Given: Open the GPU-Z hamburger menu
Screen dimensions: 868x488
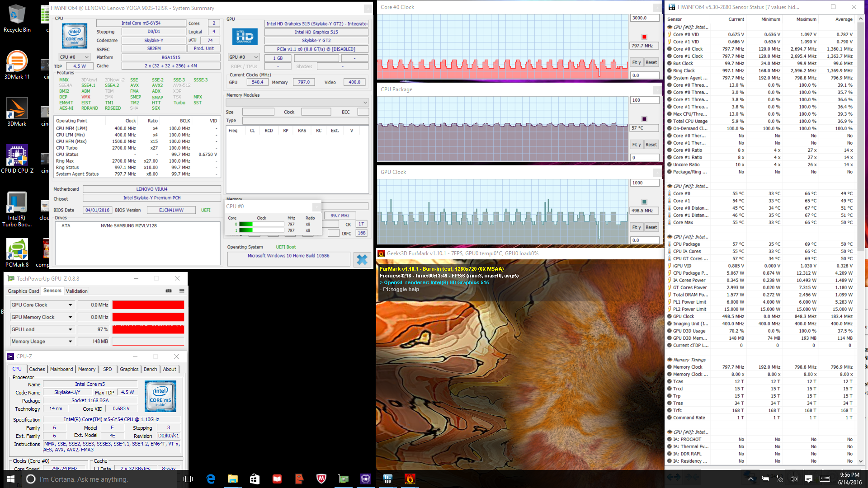Looking at the screenshot, I should 182,291.
